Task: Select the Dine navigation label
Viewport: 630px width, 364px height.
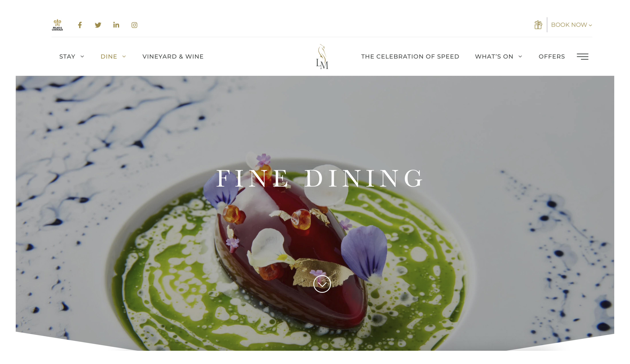Action: click(x=109, y=56)
